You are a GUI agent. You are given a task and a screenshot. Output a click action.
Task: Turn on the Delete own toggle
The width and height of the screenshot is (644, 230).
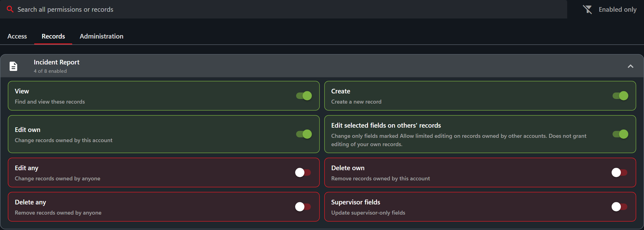pos(619,173)
